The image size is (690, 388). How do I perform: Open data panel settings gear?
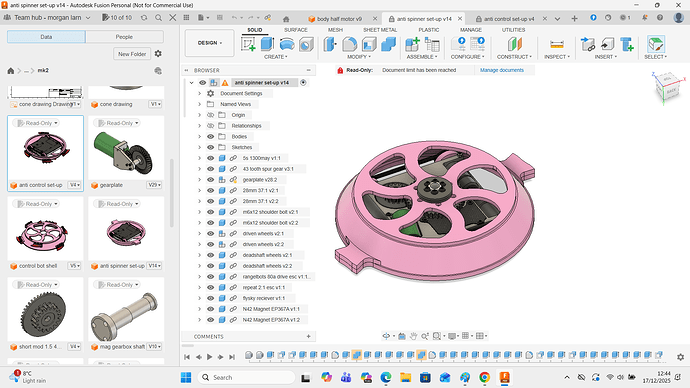(158, 54)
